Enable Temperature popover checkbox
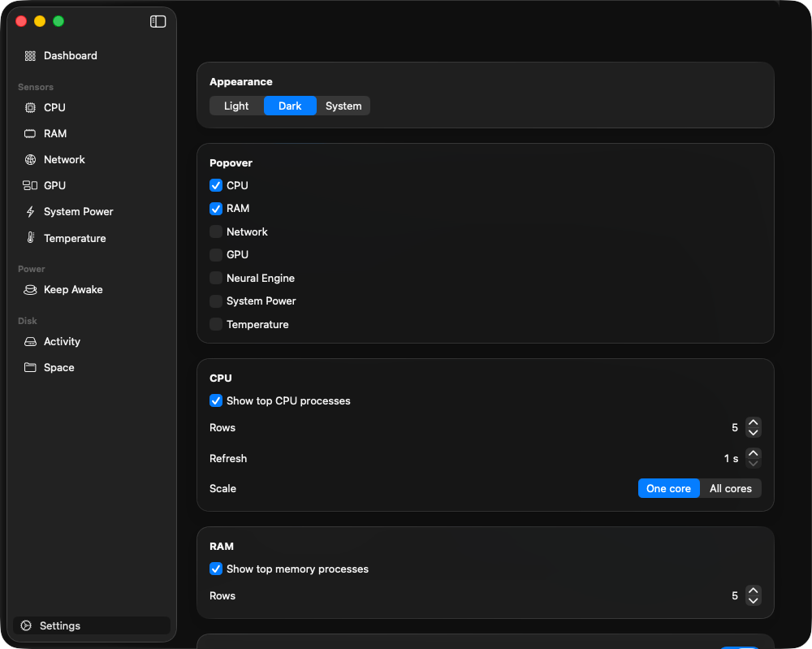The height and width of the screenshot is (649, 812). [216, 324]
